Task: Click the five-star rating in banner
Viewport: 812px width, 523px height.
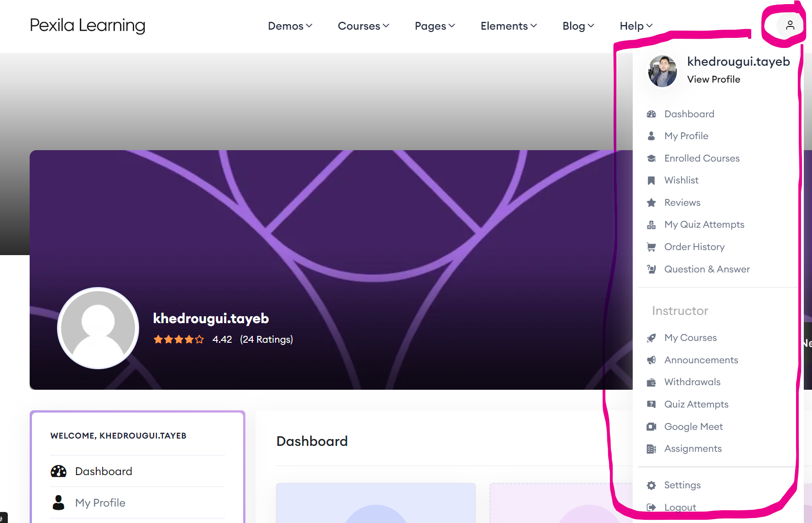Action: tap(178, 339)
